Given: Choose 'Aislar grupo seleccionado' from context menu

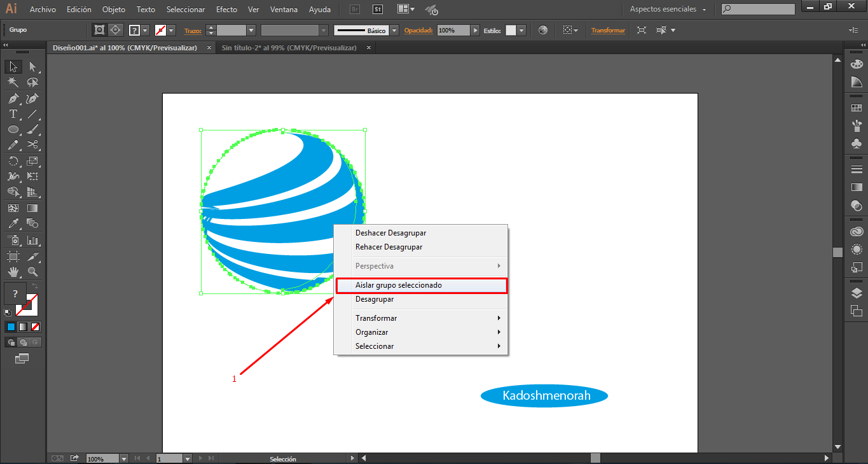Looking at the screenshot, I should coord(421,285).
